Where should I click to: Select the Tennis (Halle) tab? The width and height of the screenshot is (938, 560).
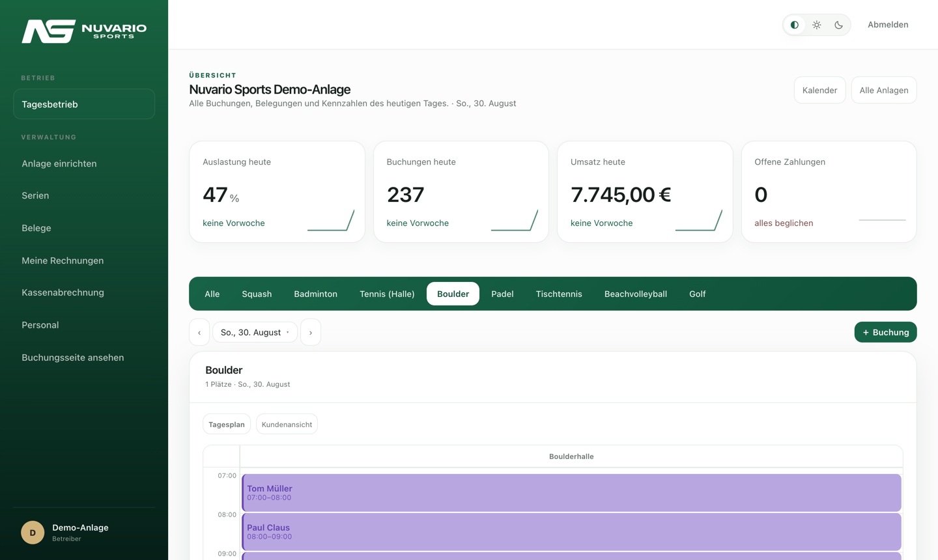[x=387, y=294]
